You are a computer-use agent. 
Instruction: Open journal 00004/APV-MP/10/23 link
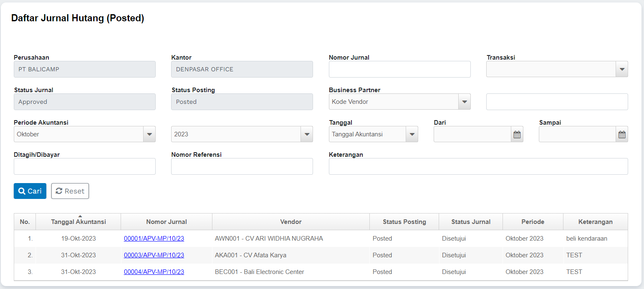(x=154, y=272)
